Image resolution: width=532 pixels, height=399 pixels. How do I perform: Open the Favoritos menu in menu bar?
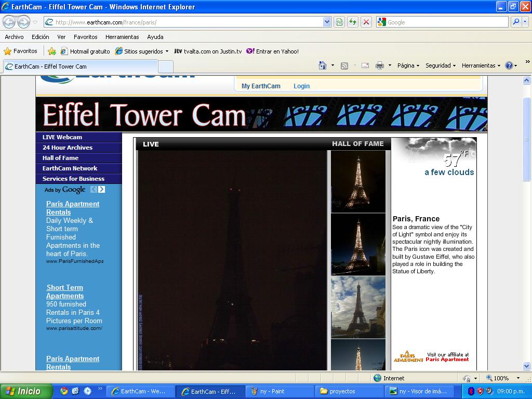(x=86, y=37)
